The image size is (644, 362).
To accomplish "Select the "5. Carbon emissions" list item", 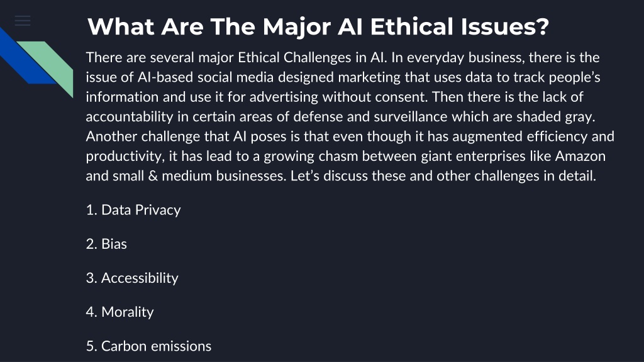I will pos(148,346).
